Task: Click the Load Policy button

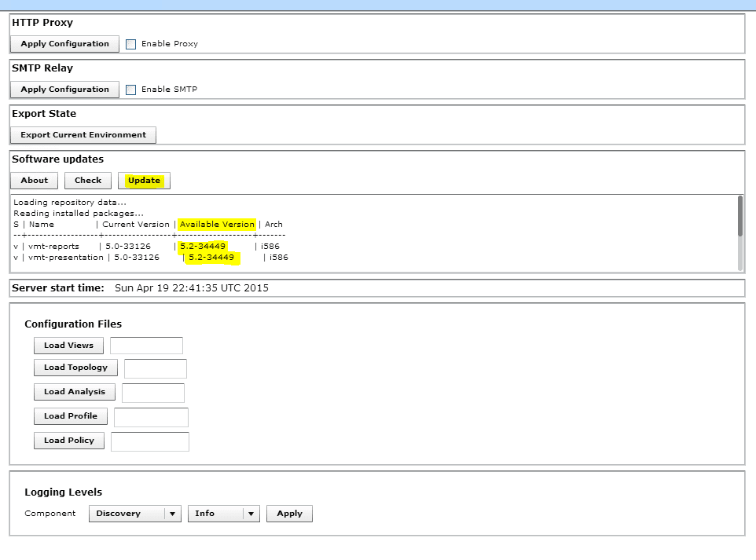Action: 69,441
